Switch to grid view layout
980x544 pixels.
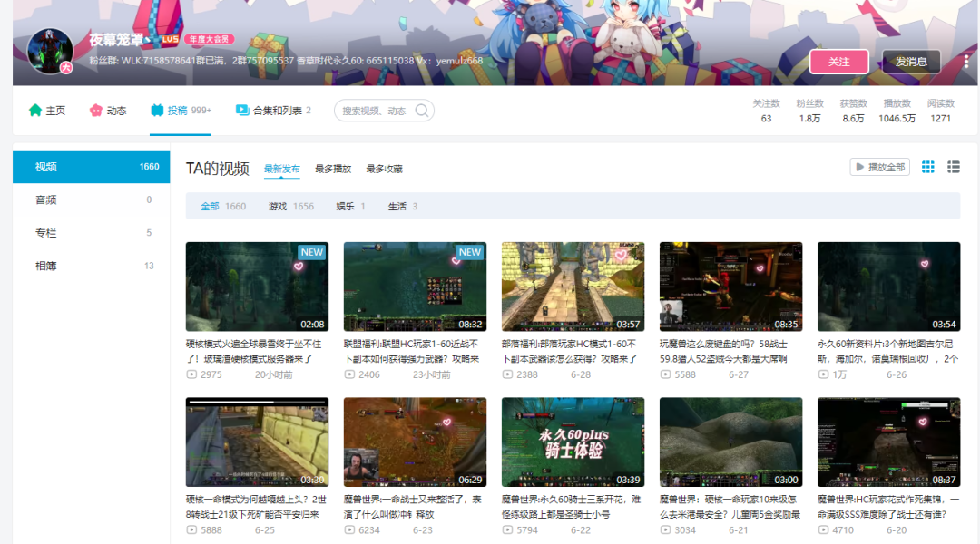[928, 167]
